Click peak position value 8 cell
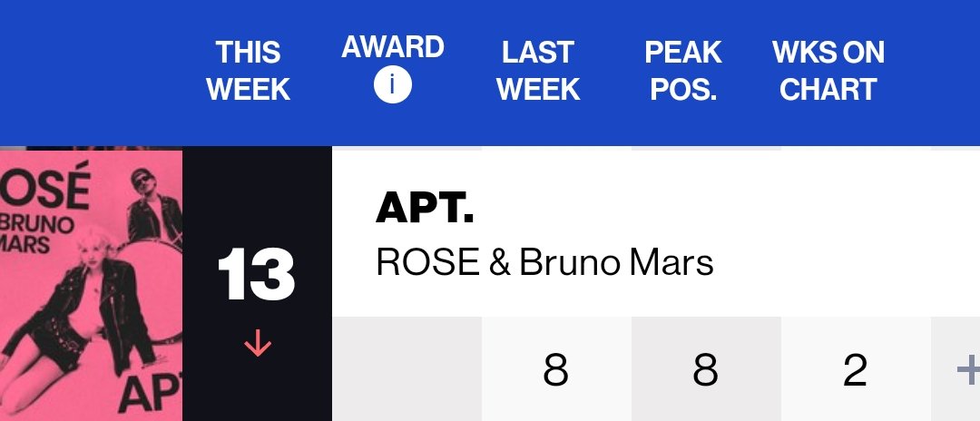Viewport: 980px width, 421px height. tap(706, 369)
